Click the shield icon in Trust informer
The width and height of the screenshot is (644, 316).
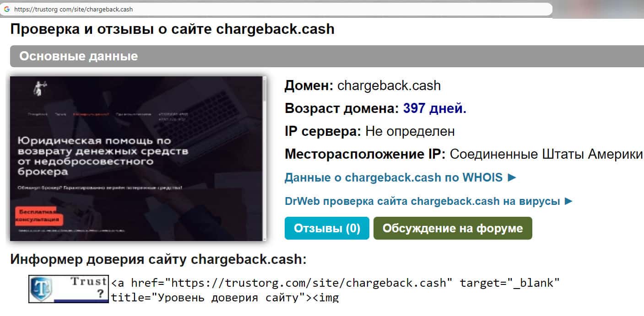[41, 289]
